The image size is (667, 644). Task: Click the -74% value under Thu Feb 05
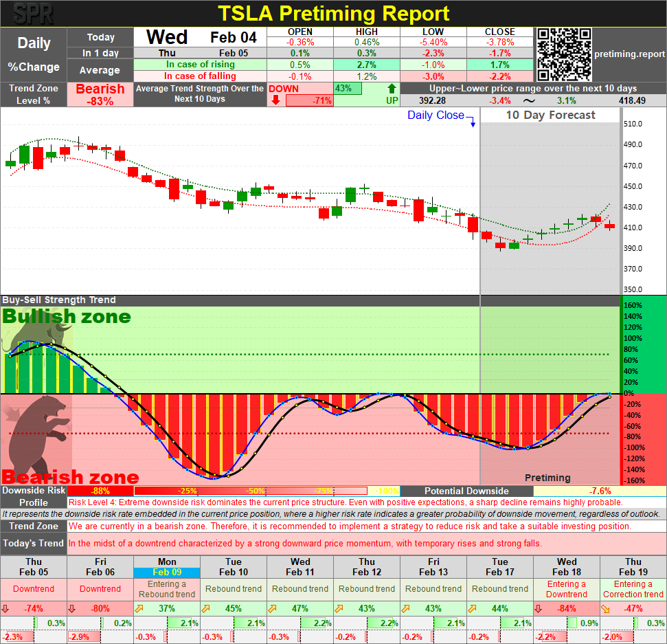pyautogui.click(x=33, y=609)
